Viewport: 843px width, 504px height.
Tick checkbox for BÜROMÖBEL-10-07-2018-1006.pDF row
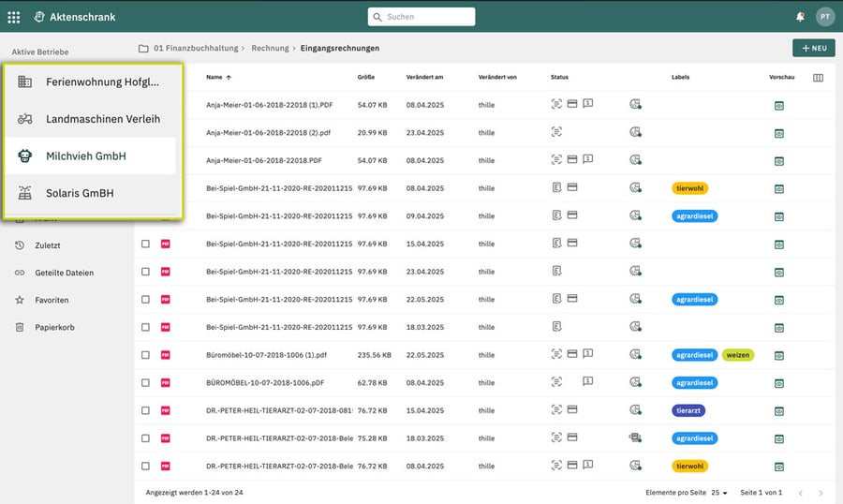[x=145, y=383]
